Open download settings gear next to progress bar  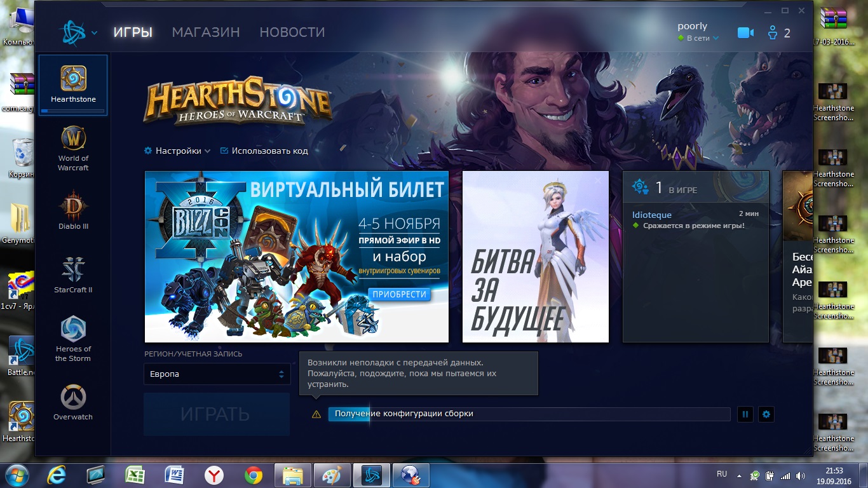(x=766, y=414)
